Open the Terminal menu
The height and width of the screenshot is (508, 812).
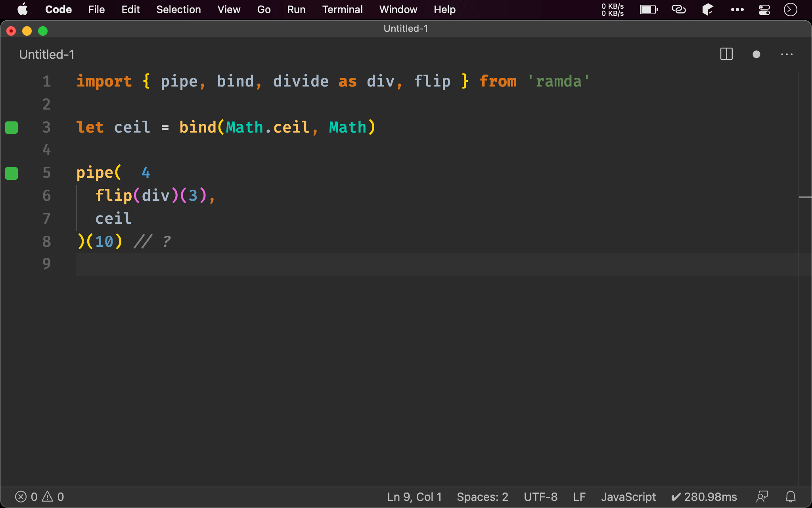(342, 9)
